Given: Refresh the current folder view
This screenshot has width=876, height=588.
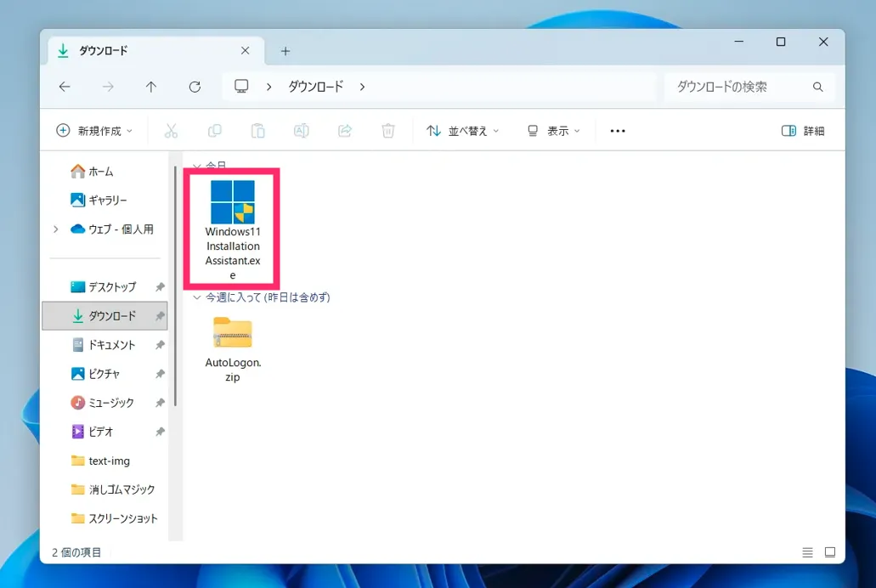Looking at the screenshot, I should point(195,87).
